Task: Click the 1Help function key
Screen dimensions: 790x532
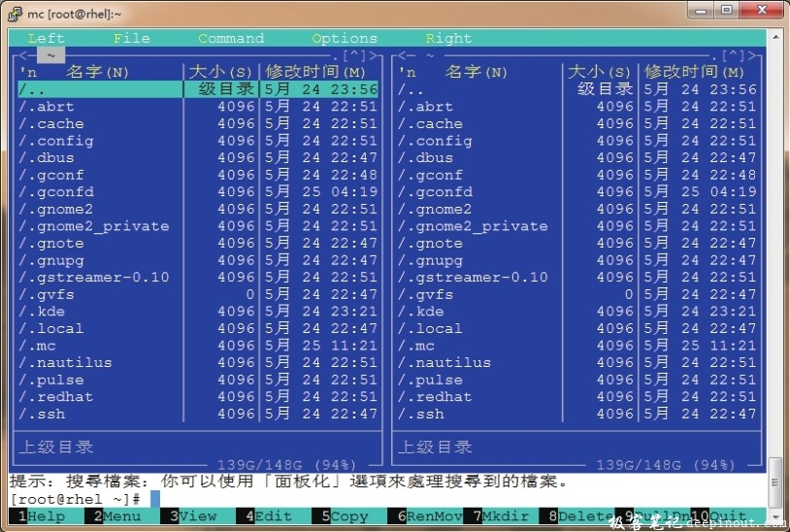Action: click(x=42, y=516)
